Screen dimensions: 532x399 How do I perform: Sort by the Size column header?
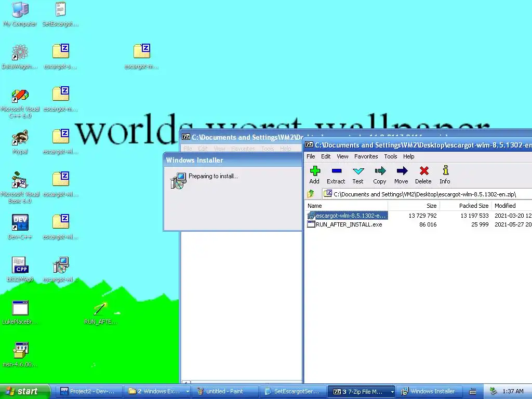tap(414, 206)
